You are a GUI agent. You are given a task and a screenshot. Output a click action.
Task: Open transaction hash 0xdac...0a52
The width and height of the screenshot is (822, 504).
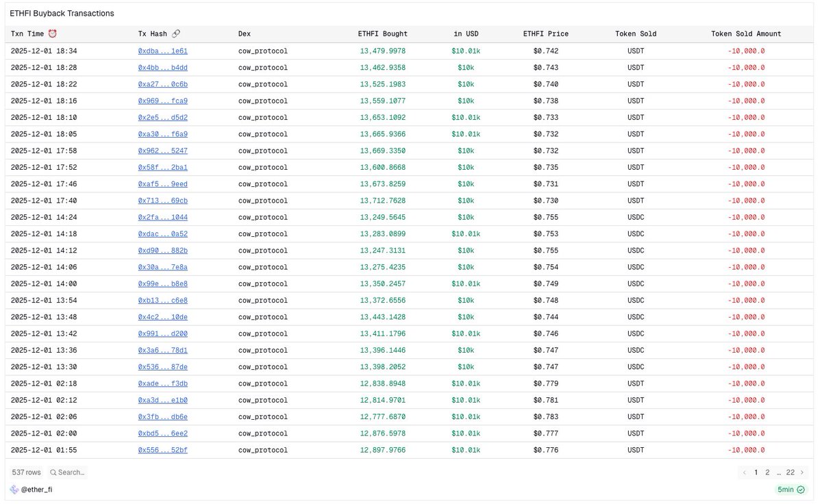coord(162,234)
